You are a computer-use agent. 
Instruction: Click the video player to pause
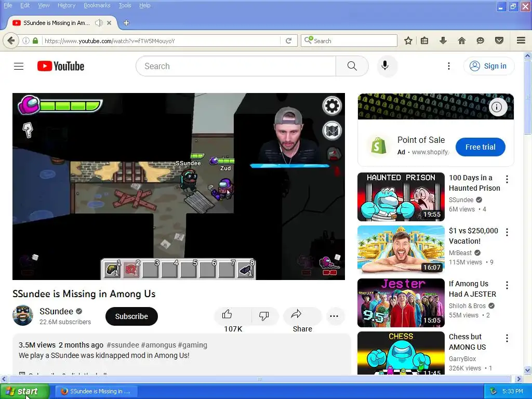pos(179,187)
